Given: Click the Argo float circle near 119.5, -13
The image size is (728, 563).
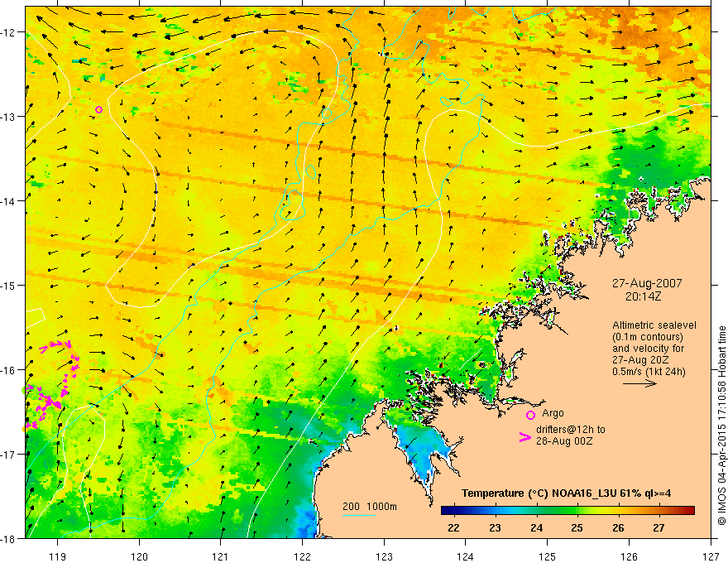Looking at the screenshot, I should [99, 109].
